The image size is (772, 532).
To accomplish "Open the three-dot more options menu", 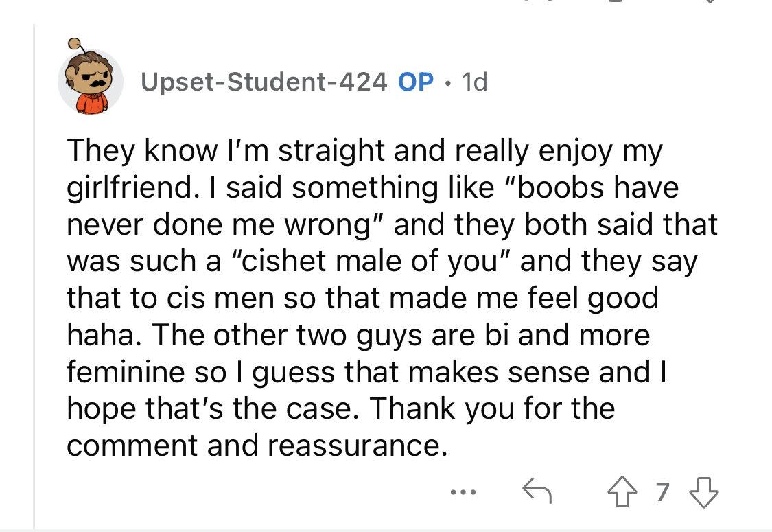I will coord(461,492).
